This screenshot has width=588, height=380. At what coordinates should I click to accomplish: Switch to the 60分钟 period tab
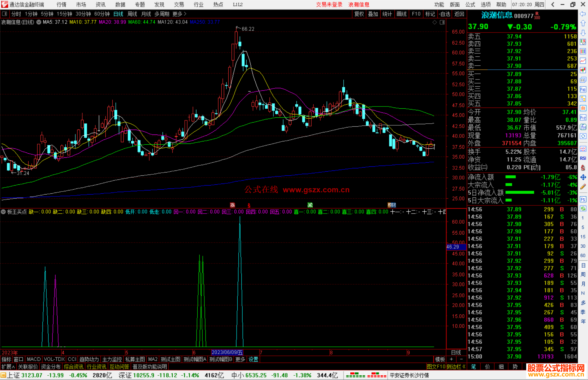pyautogui.click(x=102, y=14)
